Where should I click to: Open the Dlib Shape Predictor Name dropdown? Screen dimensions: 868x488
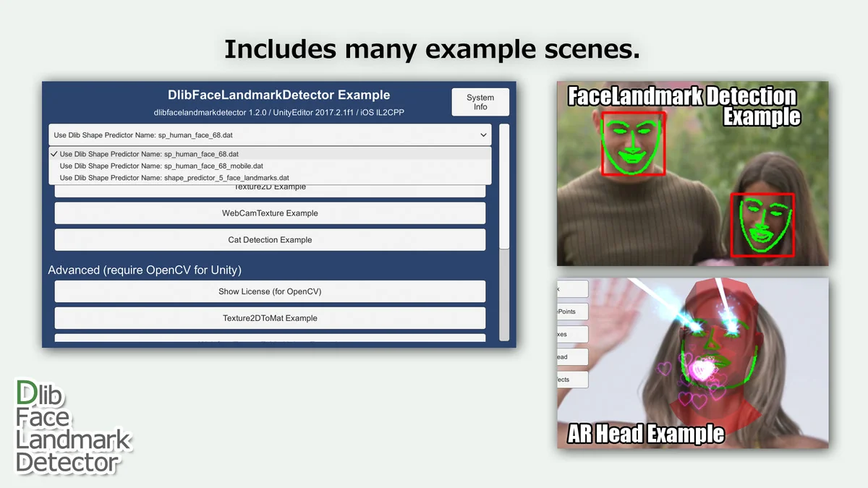[x=269, y=134]
